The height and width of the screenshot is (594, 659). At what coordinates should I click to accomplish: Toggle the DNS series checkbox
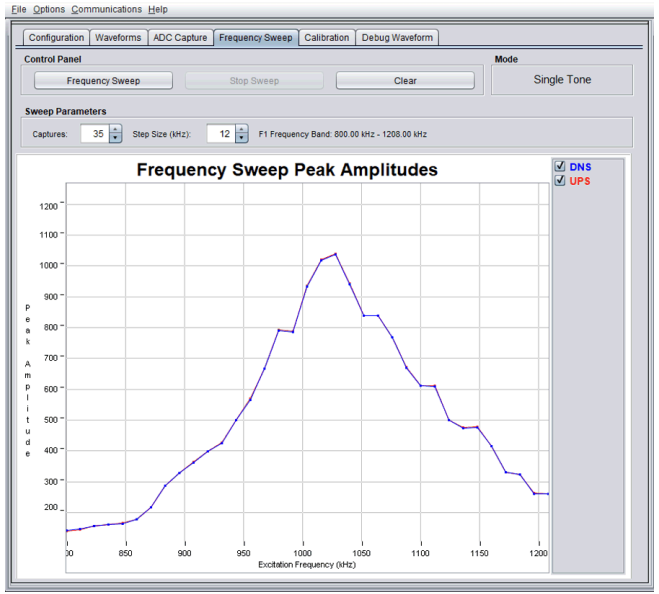(x=560, y=167)
